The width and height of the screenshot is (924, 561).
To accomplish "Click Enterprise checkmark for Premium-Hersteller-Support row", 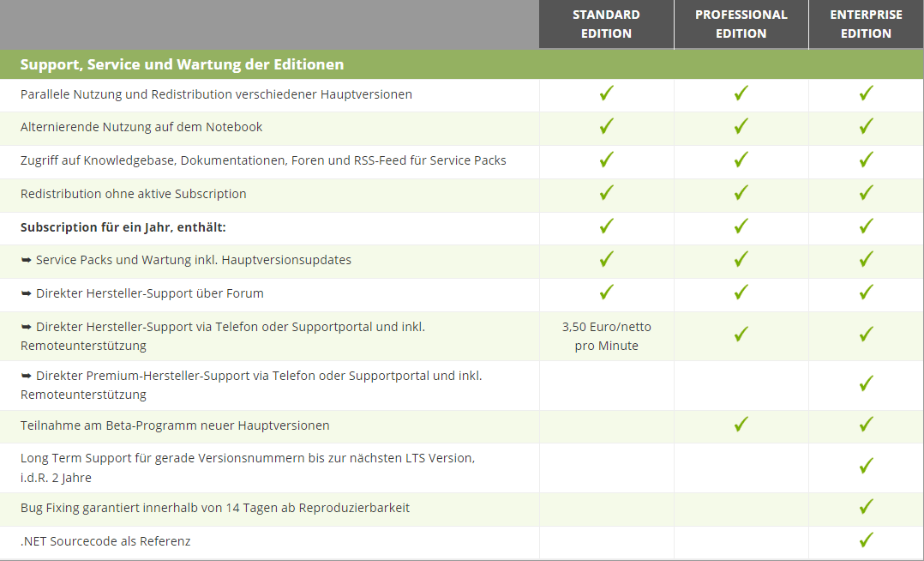I will click(867, 384).
